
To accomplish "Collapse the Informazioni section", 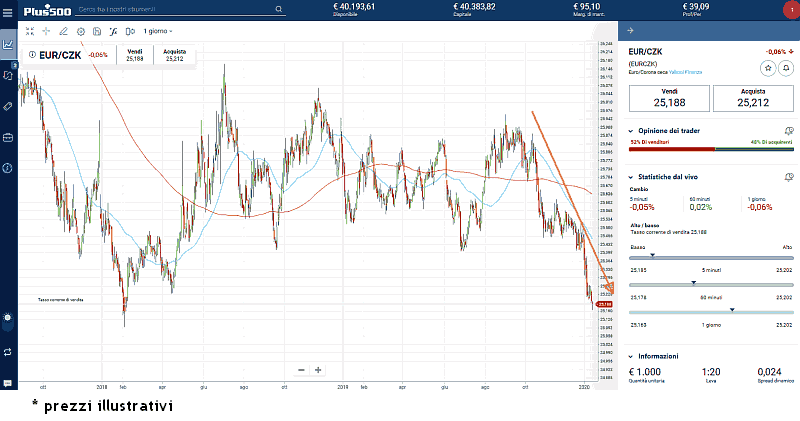I will coord(629,356).
